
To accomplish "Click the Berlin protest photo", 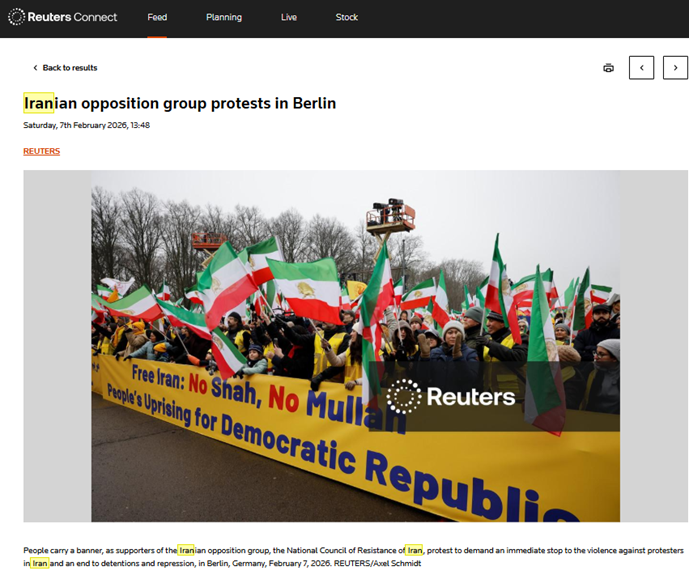I will click(356, 346).
